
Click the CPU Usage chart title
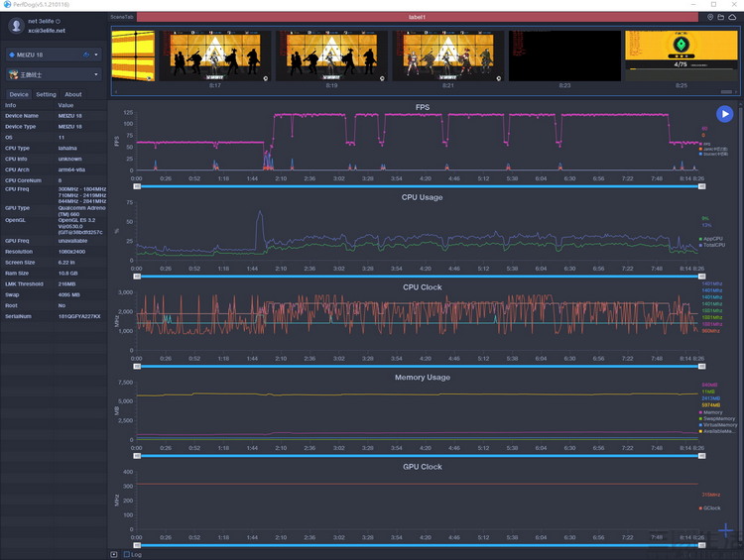tap(422, 197)
